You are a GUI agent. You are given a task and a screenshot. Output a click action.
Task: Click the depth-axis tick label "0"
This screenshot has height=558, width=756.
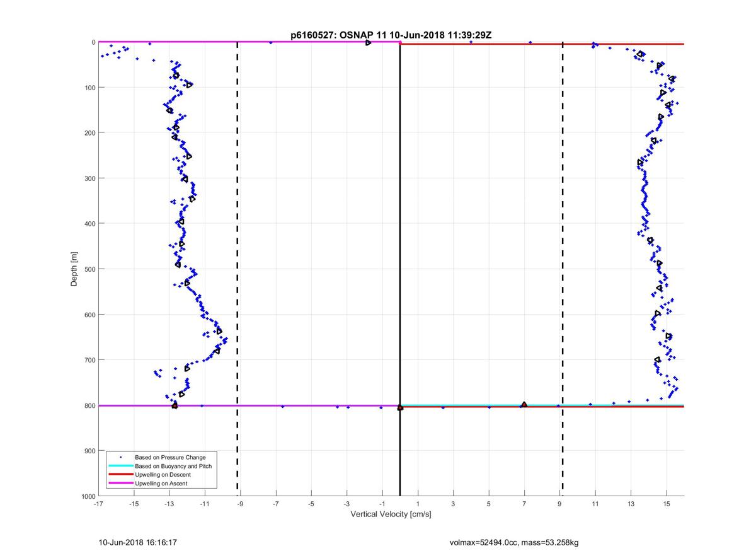[93, 42]
